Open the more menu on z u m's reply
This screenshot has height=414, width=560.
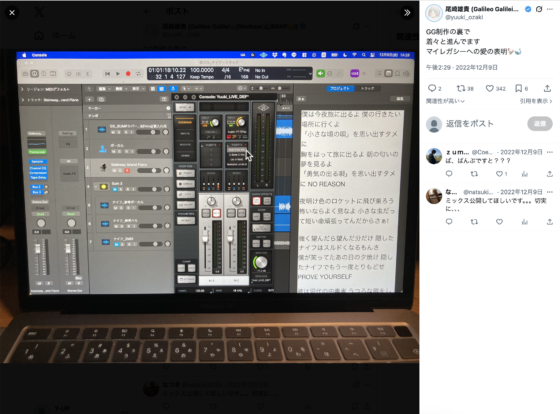point(550,152)
